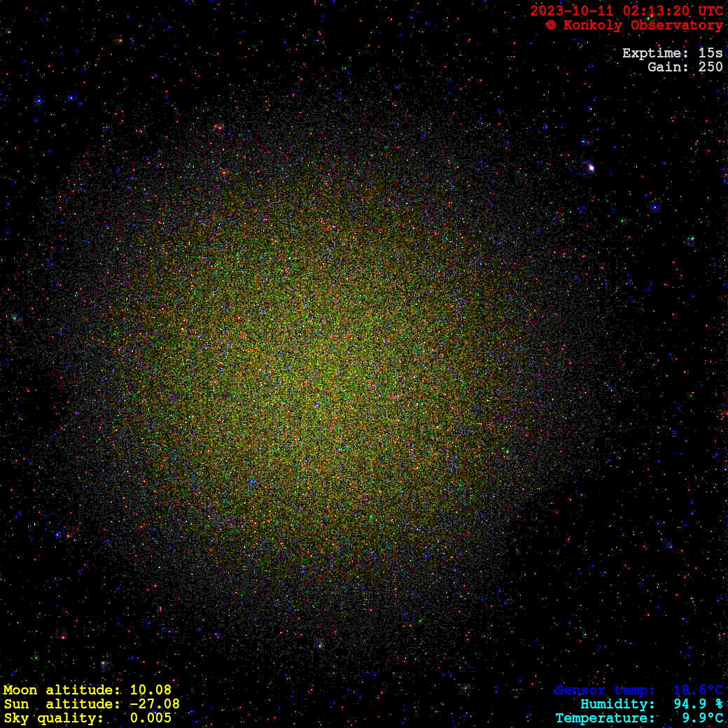Viewport: 728px width, 728px height.
Task: Select the moon altitude value 10.08
Action: (x=150, y=690)
